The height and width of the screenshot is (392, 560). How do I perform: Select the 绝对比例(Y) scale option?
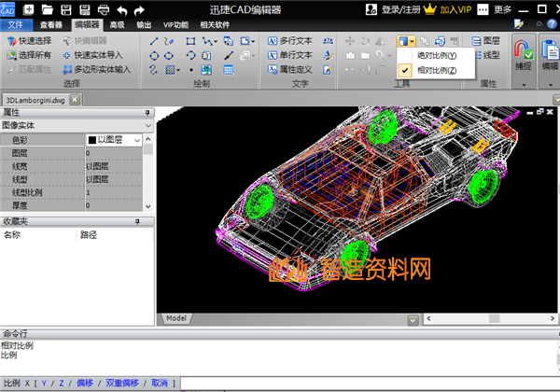(x=436, y=55)
